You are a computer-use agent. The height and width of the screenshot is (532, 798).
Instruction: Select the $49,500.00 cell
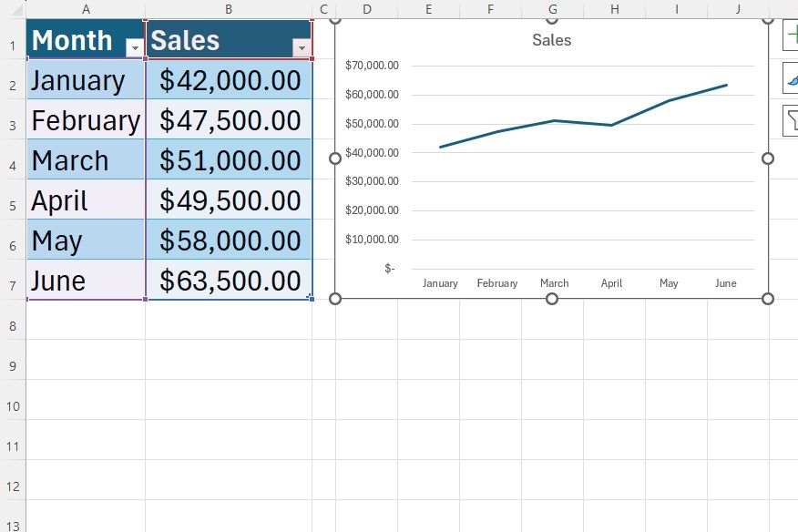pos(229,199)
